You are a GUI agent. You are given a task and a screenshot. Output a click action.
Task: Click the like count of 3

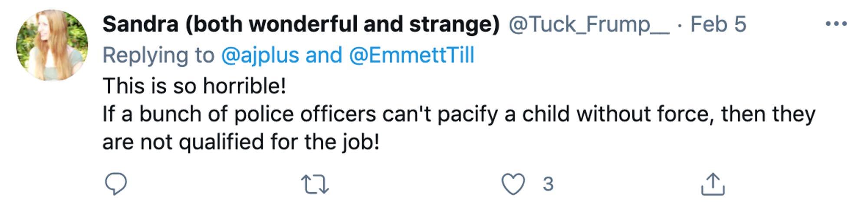click(548, 184)
